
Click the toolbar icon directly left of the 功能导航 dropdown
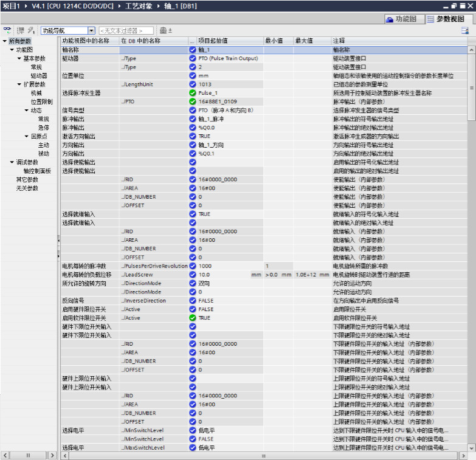click(x=31, y=30)
